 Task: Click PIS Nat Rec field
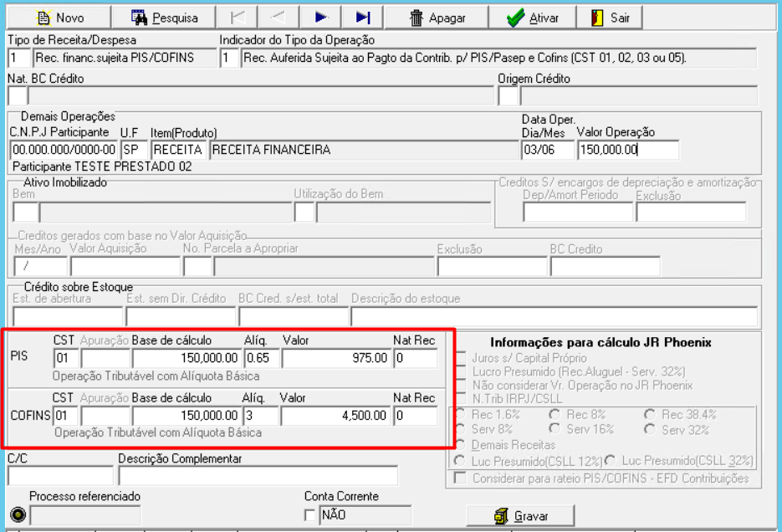[416, 358]
